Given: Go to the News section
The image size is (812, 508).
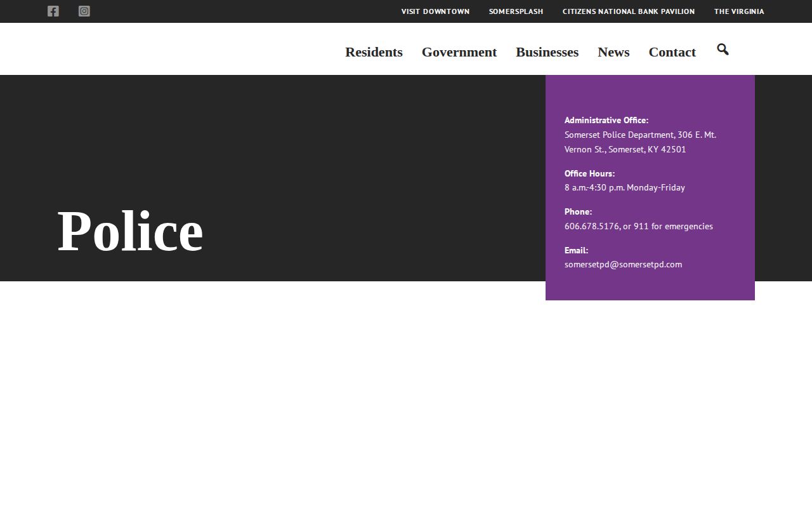Looking at the screenshot, I should click(x=613, y=52).
